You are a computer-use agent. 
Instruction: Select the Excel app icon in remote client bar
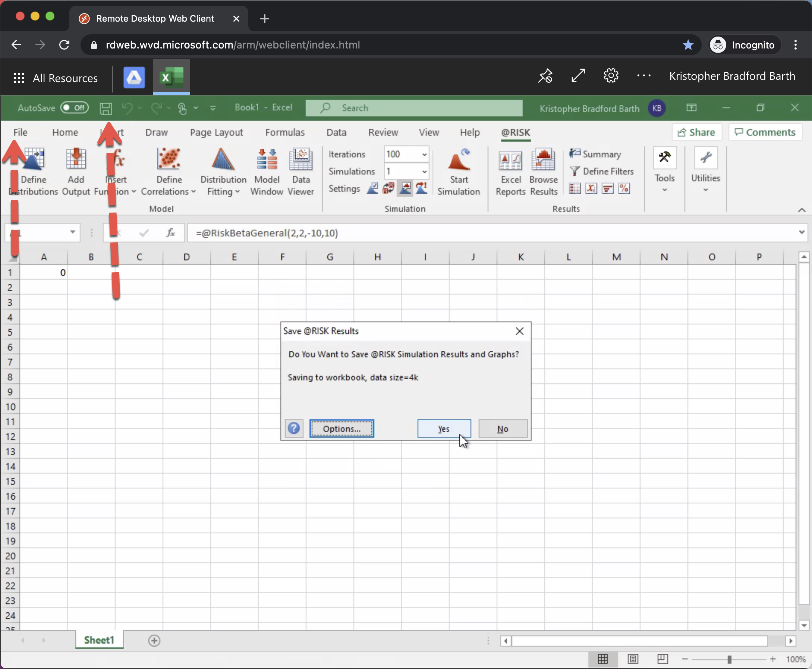171,77
